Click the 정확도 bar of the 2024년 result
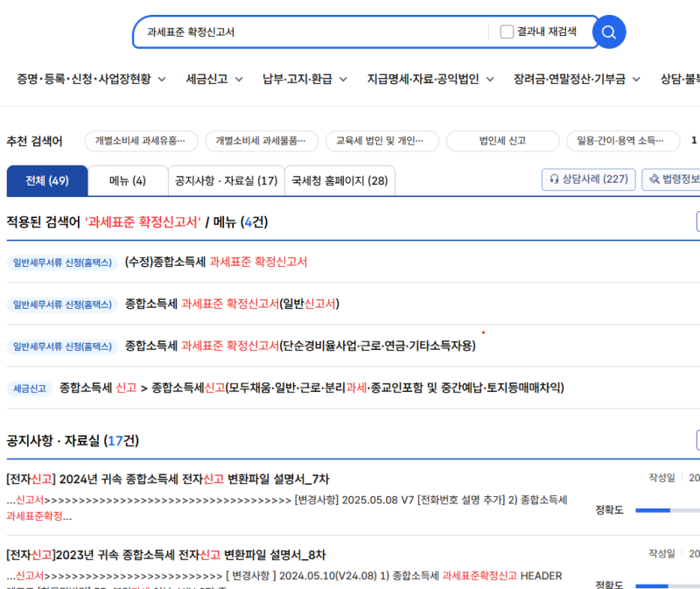Image resolution: width=700 pixels, height=589 pixels. coord(668,510)
